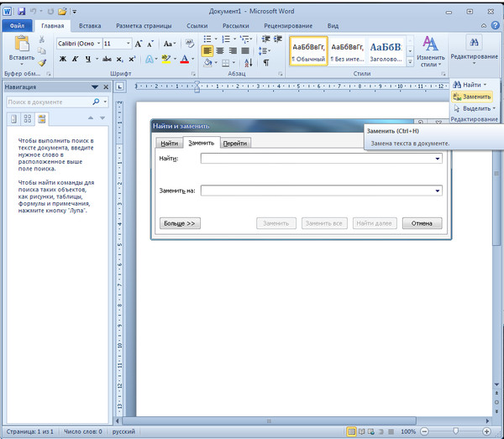The width and height of the screenshot is (504, 439).
Task: Open the Font size dropdown
Action: pyautogui.click(x=129, y=44)
